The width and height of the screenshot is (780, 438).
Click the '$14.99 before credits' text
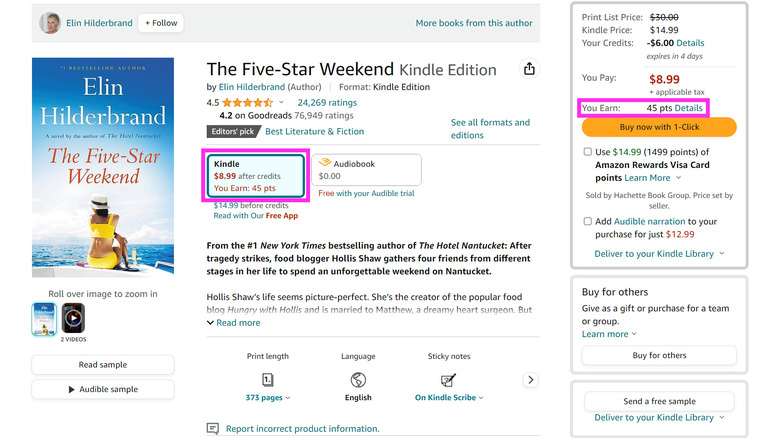(251, 205)
